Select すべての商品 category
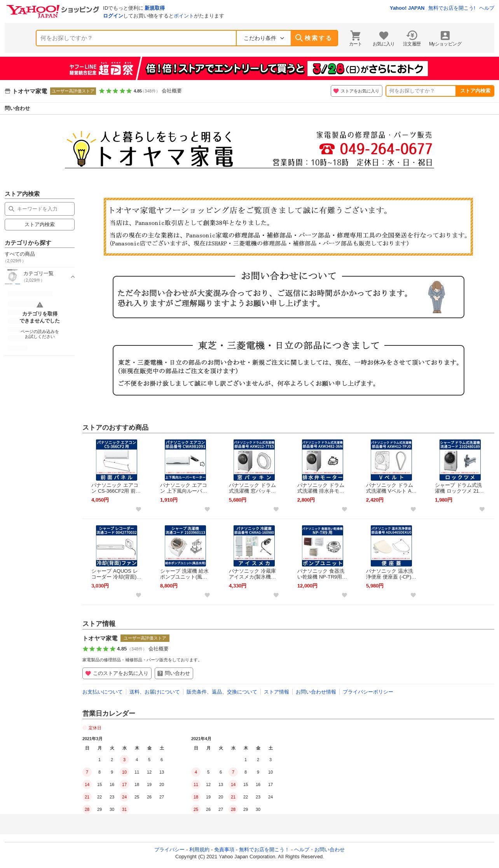This screenshot has width=499, height=868. tap(20, 254)
